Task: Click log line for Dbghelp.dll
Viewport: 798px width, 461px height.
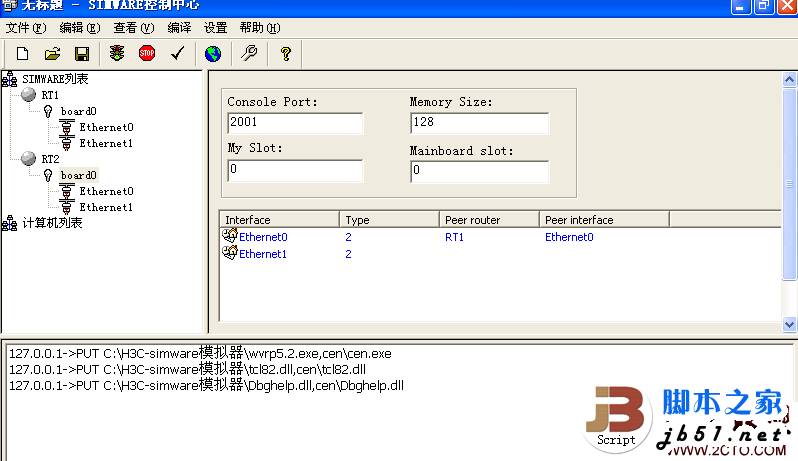Action: pyautogui.click(x=206, y=385)
